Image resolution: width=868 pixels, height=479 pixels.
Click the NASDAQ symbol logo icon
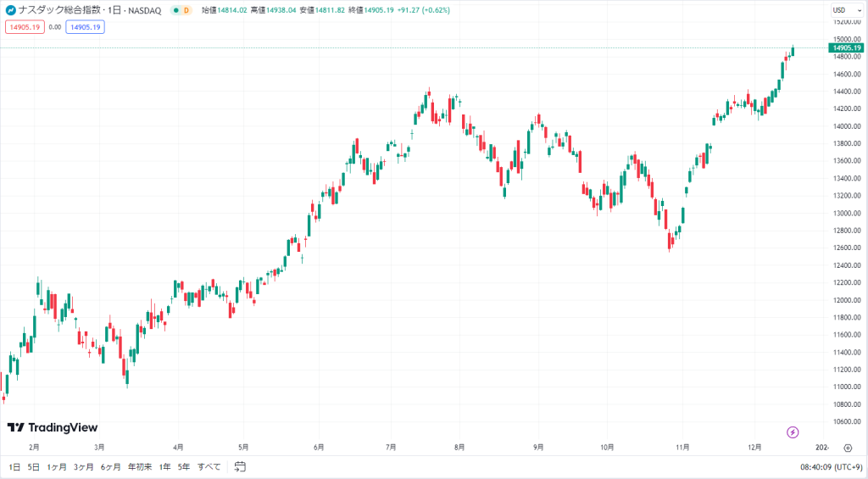[10, 10]
